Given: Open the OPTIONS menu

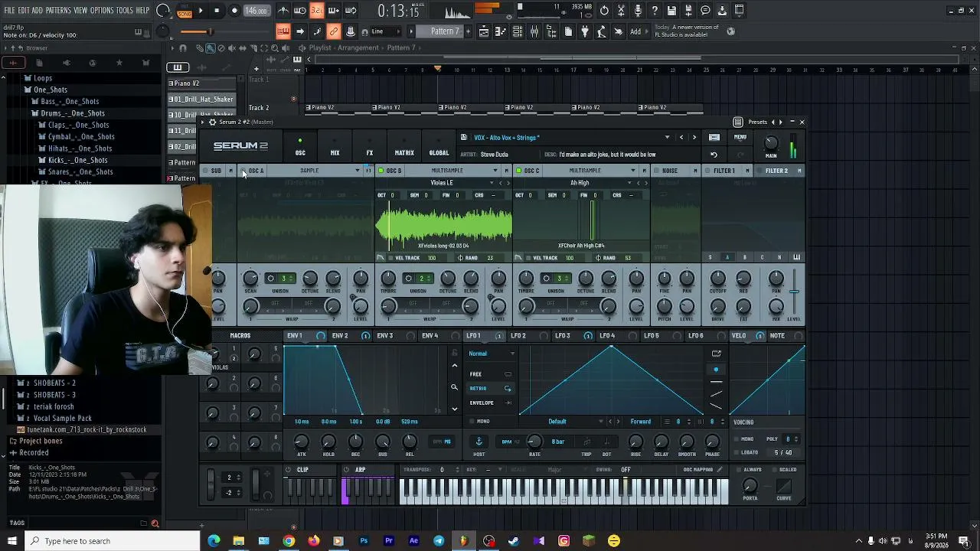Looking at the screenshot, I should 102,11.
